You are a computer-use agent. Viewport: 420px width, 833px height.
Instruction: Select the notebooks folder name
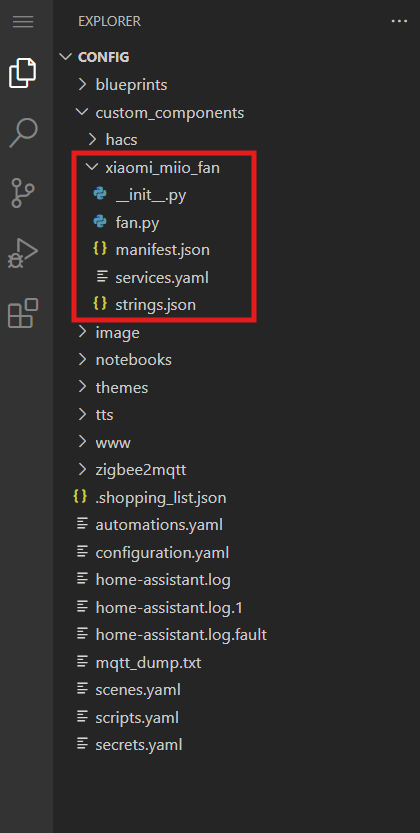click(x=133, y=360)
